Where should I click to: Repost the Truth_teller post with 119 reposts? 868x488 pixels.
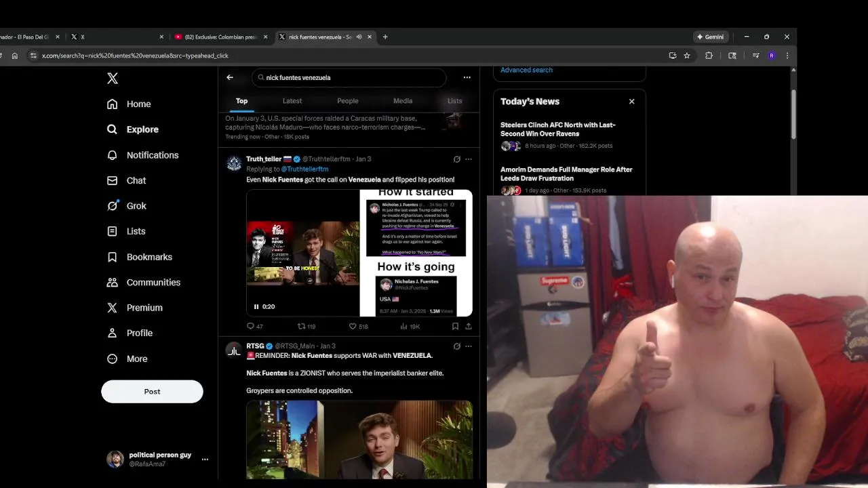pyautogui.click(x=307, y=326)
